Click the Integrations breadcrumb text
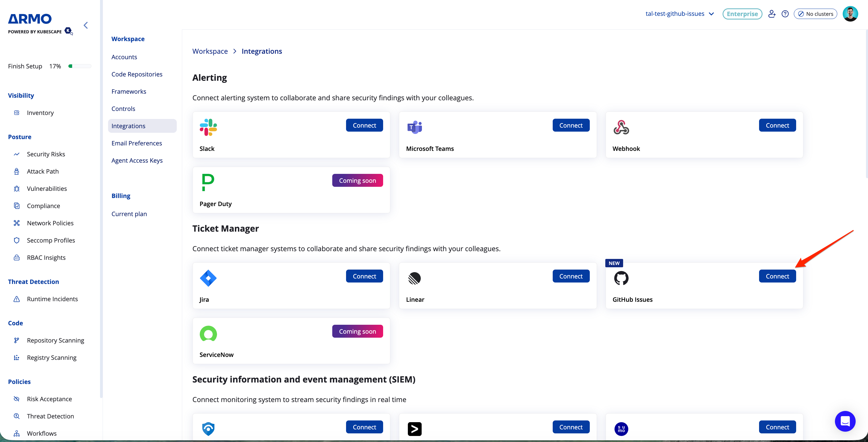The image size is (868, 442). click(262, 51)
